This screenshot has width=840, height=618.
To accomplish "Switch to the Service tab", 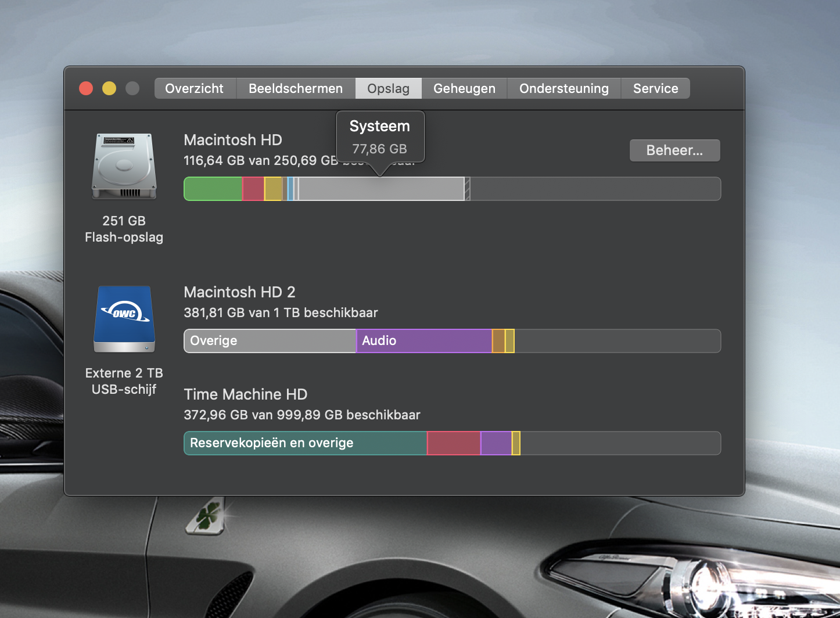I will click(x=655, y=88).
